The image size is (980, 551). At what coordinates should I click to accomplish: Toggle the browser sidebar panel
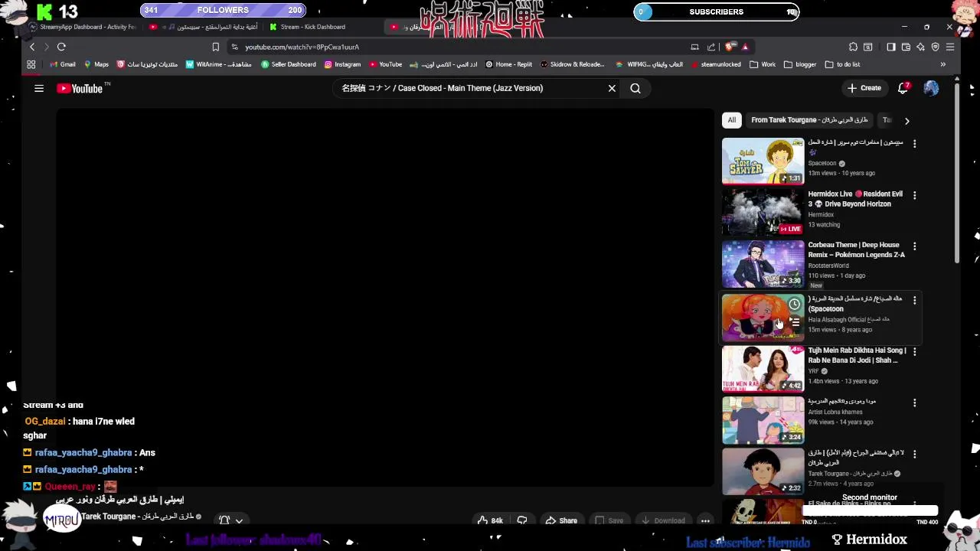click(x=891, y=47)
